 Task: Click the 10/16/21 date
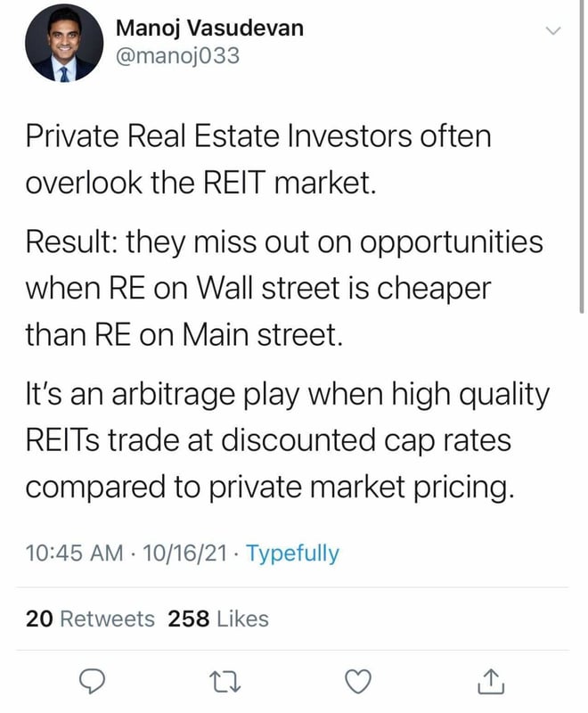coord(184,553)
